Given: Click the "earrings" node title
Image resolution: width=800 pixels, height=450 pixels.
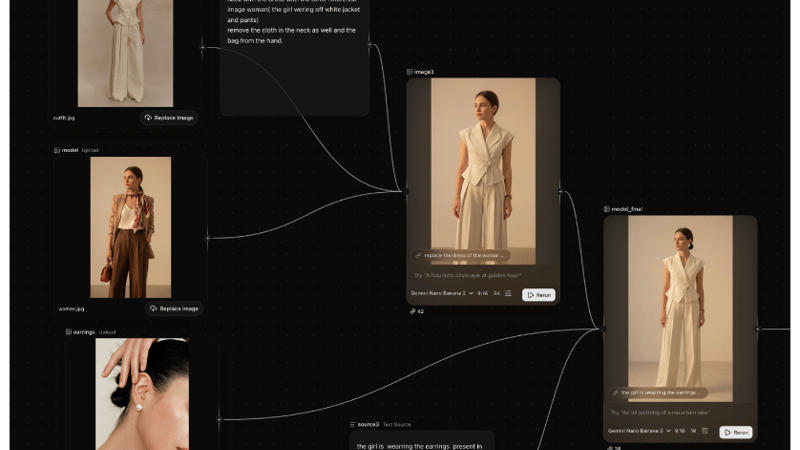Looking at the screenshot, I should (x=84, y=332).
